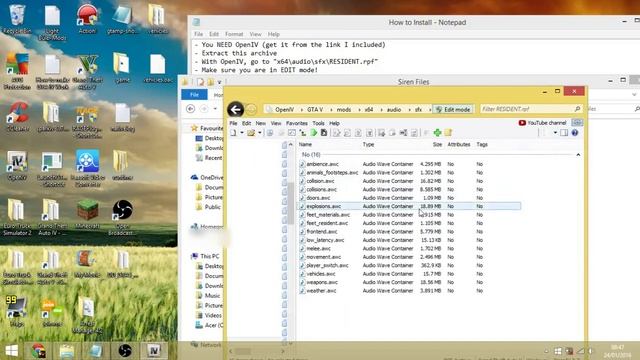This screenshot has height=360, width=640.
Task: Select animals_footsteps.awc in the list
Action: pyautogui.click(x=332, y=173)
